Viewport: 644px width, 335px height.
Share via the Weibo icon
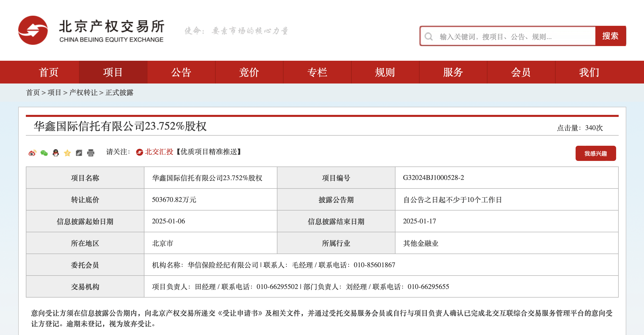point(32,153)
